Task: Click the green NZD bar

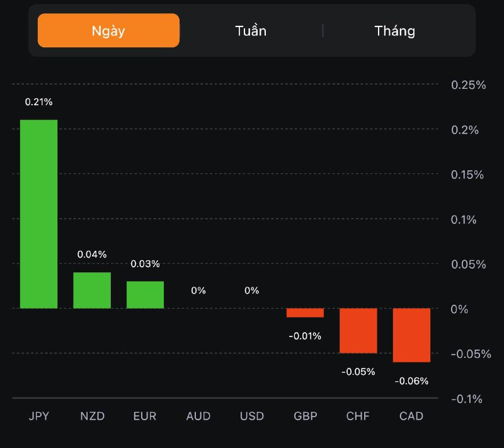Action: tap(92, 290)
